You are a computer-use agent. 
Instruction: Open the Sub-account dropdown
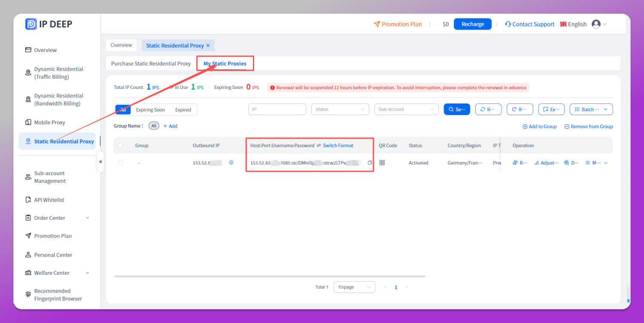pos(407,110)
